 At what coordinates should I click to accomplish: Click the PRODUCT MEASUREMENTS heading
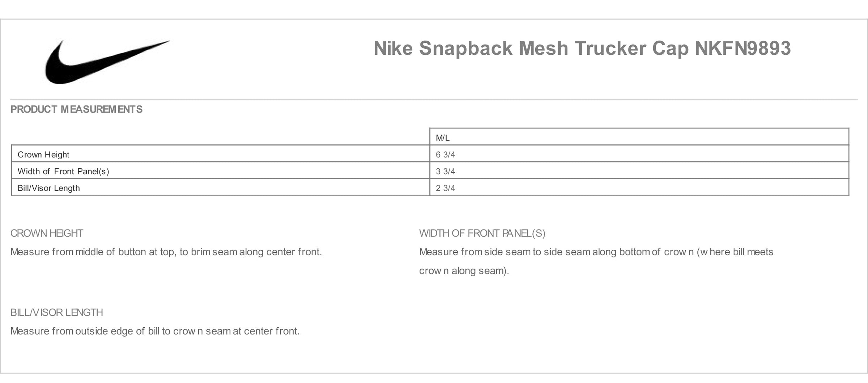(76, 109)
